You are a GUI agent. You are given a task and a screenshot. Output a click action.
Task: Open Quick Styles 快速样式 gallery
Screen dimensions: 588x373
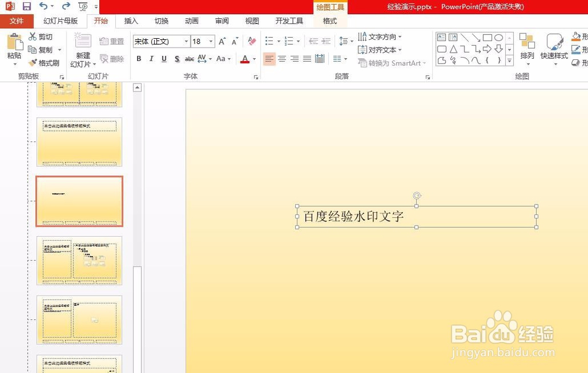coord(554,49)
